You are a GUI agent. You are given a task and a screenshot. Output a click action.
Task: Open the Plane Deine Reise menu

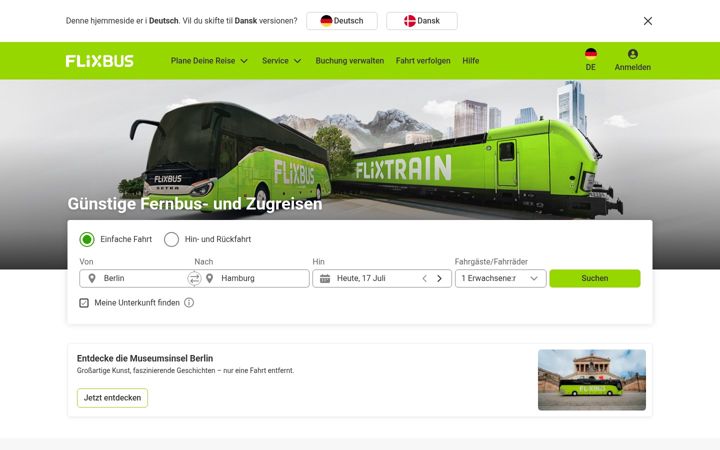209,61
